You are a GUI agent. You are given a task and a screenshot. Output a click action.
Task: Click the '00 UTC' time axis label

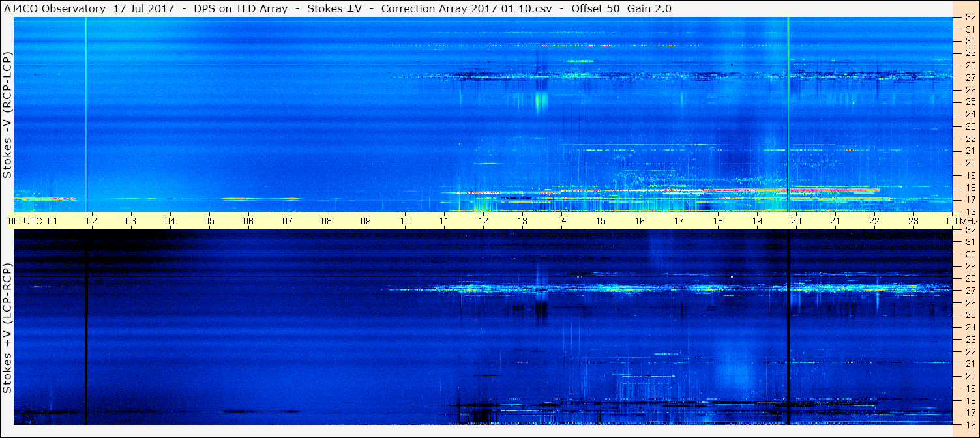[25, 221]
